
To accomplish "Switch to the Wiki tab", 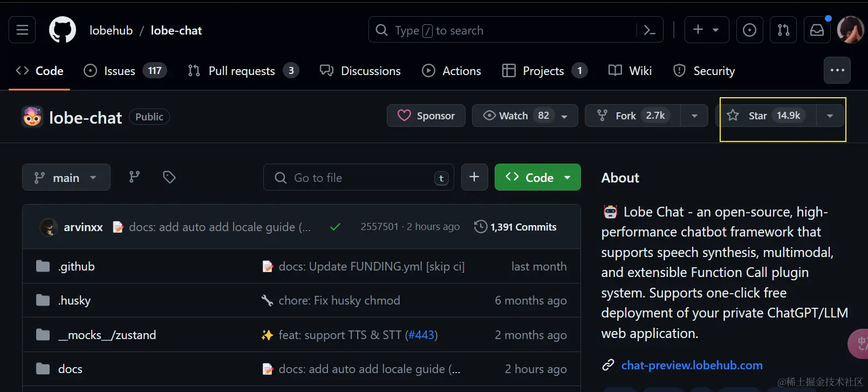I will [630, 71].
